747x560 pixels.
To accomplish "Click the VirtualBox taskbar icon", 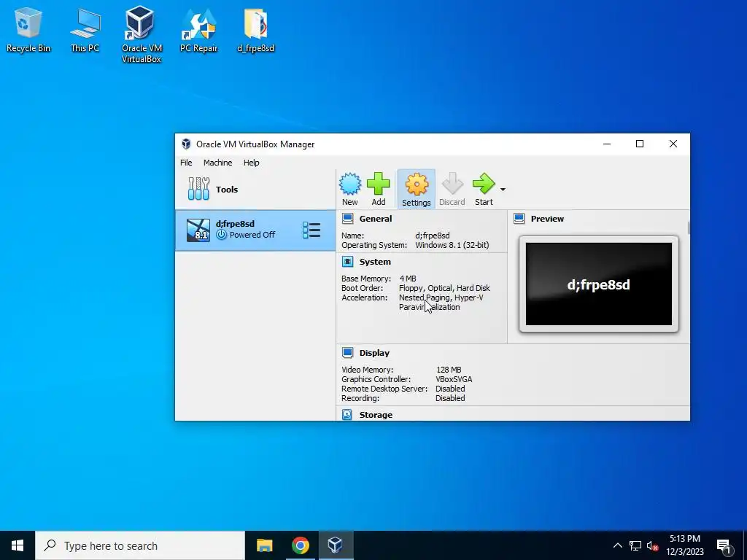I will 336,545.
